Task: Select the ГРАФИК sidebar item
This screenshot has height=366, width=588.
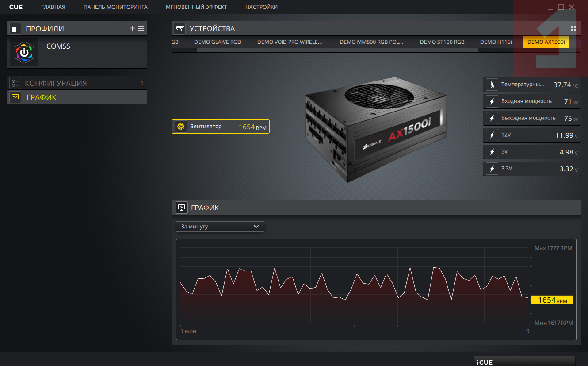Action: click(x=77, y=97)
